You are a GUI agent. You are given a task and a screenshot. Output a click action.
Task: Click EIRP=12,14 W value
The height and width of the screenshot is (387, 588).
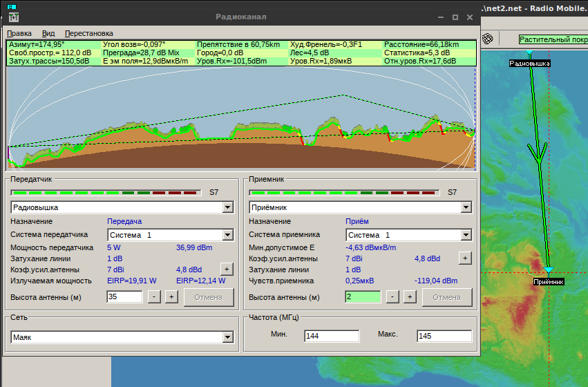point(200,281)
